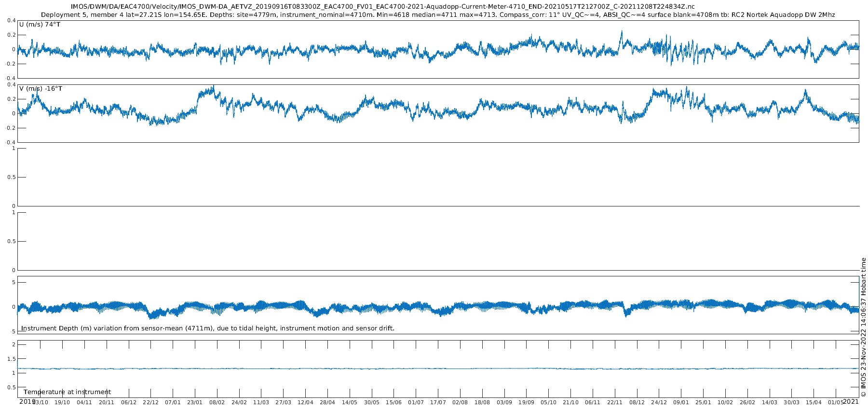Select the '30/03' date tick label
Viewport: 868px width, 410px height.
coord(792,402)
